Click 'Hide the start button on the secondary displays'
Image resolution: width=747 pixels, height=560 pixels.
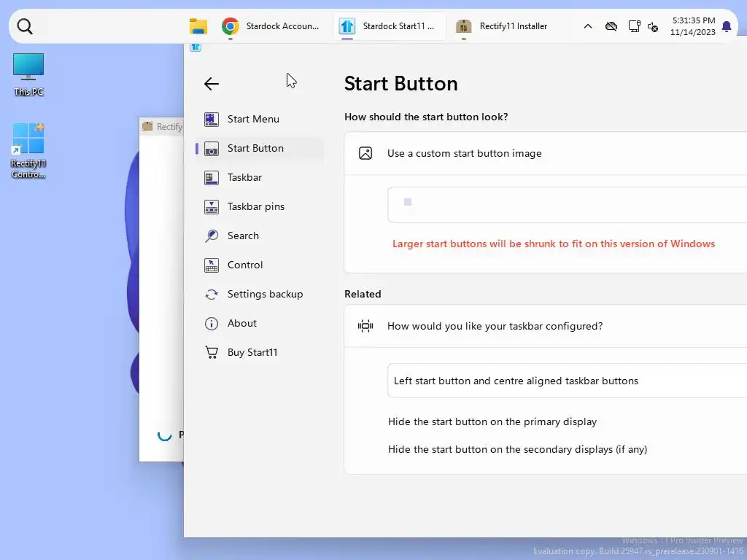point(517,449)
